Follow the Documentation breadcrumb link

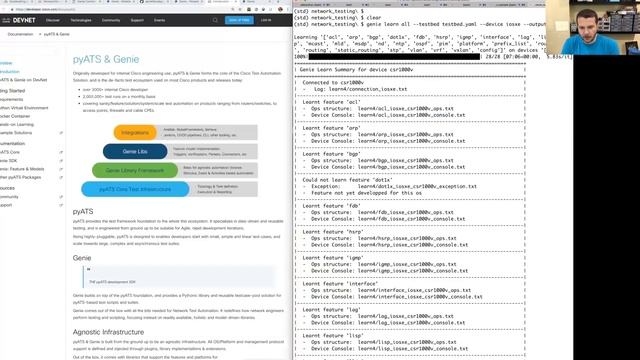pos(20,34)
